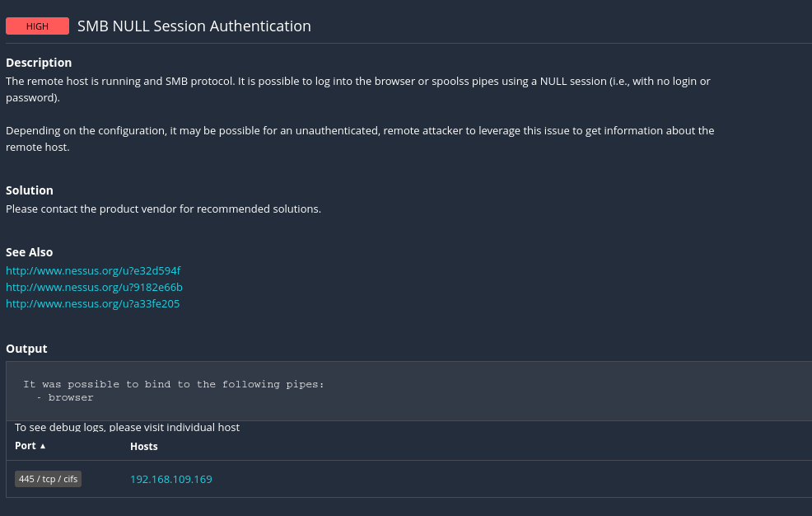The height and width of the screenshot is (516, 812).
Task: Open the nessus.org u?9182e66b reference link
Action: [x=94, y=287]
